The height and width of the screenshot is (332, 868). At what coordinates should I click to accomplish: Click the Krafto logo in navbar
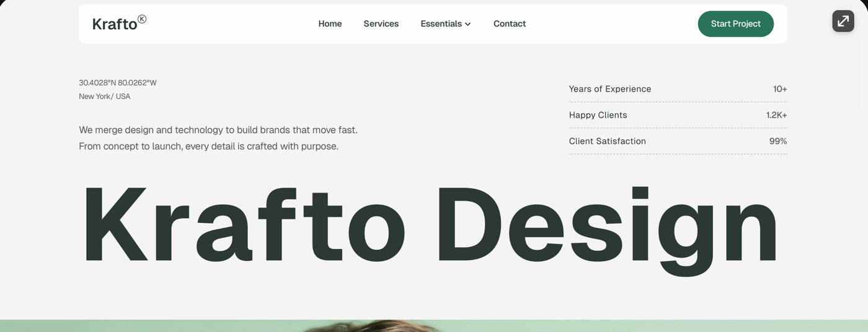119,24
